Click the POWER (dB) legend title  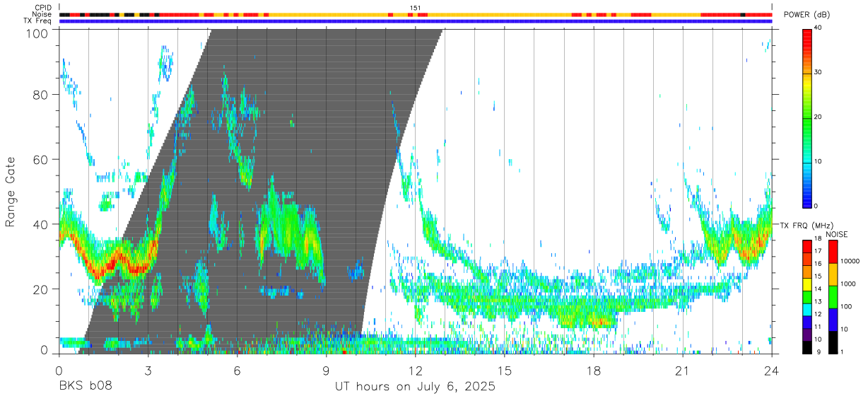tap(807, 15)
